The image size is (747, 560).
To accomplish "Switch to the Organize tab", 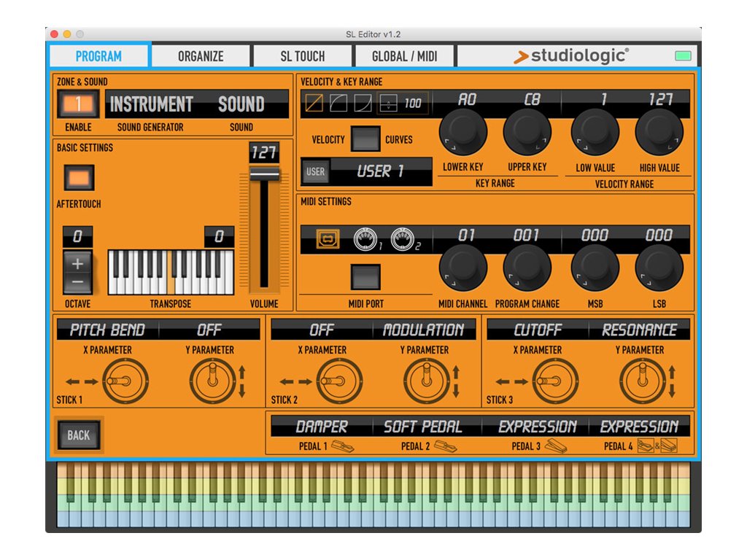I will tap(201, 56).
